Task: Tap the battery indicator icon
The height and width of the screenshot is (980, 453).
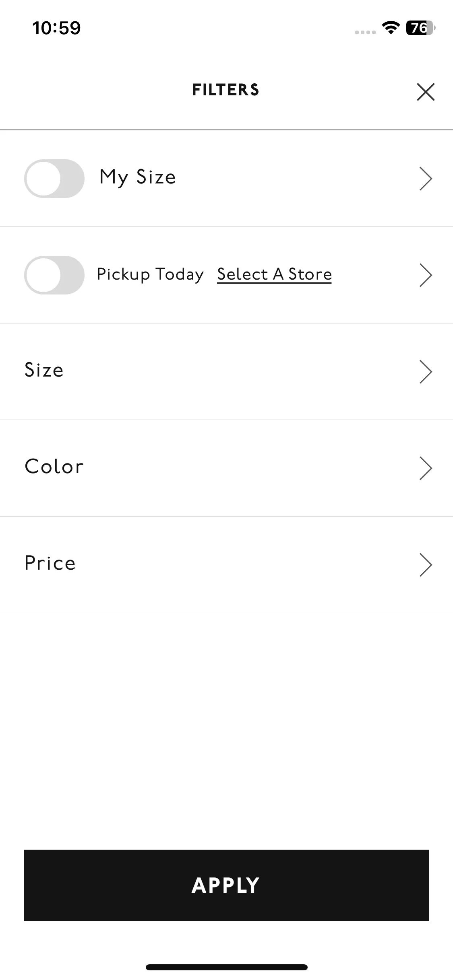Action: (421, 28)
